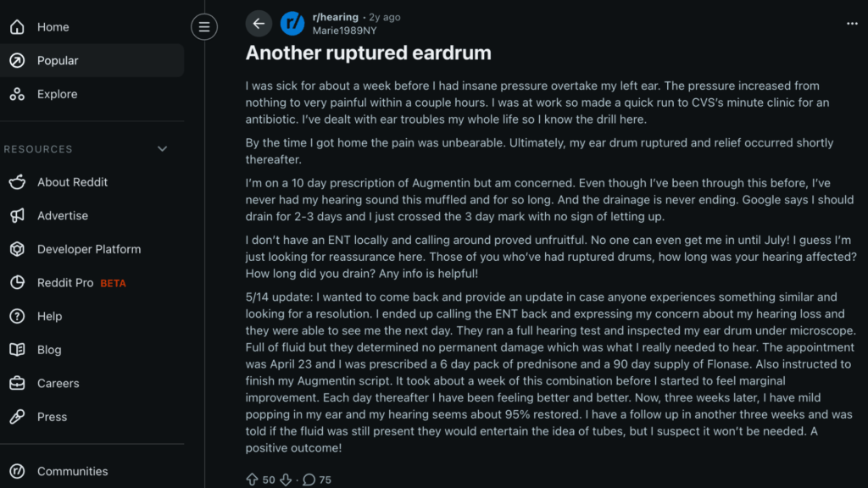
Task: Click the comments bubble icon
Action: [309, 480]
